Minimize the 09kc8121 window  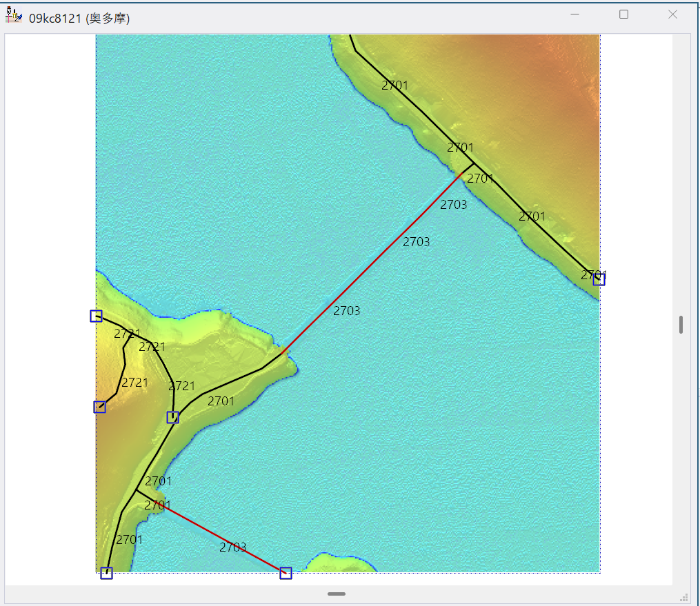(574, 14)
